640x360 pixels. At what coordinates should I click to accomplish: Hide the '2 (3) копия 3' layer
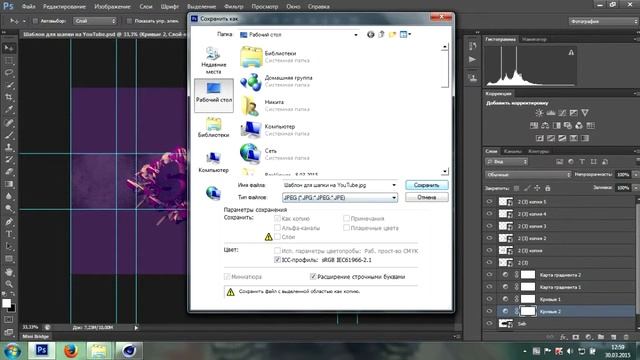489,226
